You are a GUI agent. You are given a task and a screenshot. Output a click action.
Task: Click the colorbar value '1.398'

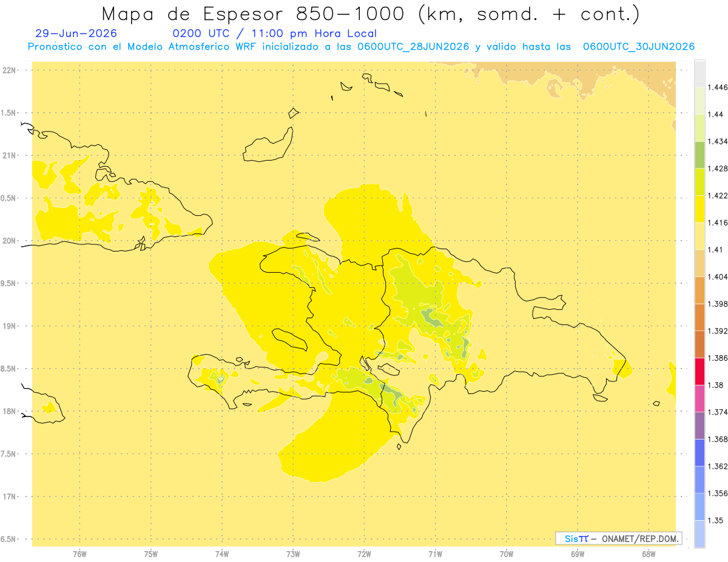(718, 304)
